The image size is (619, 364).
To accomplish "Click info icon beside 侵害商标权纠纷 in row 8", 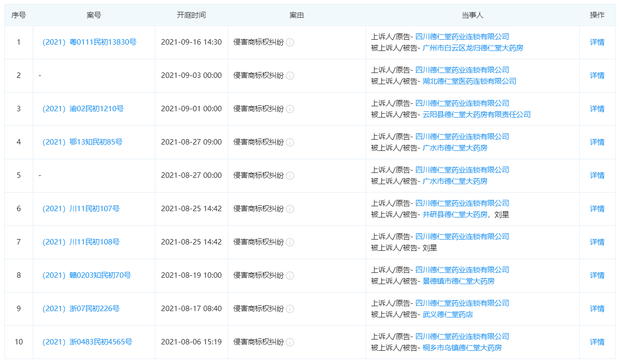I will click(290, 275).
